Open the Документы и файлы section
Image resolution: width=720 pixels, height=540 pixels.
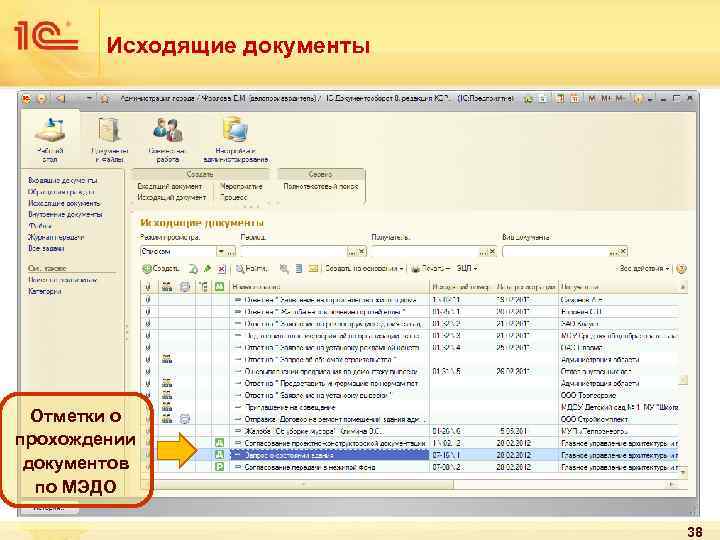[109, 140]
